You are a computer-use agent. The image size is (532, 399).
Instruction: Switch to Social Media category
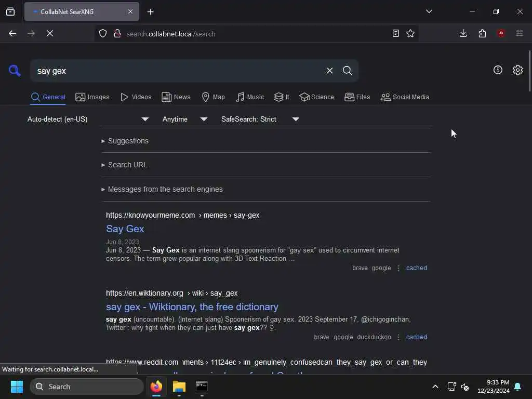(405, 97)
